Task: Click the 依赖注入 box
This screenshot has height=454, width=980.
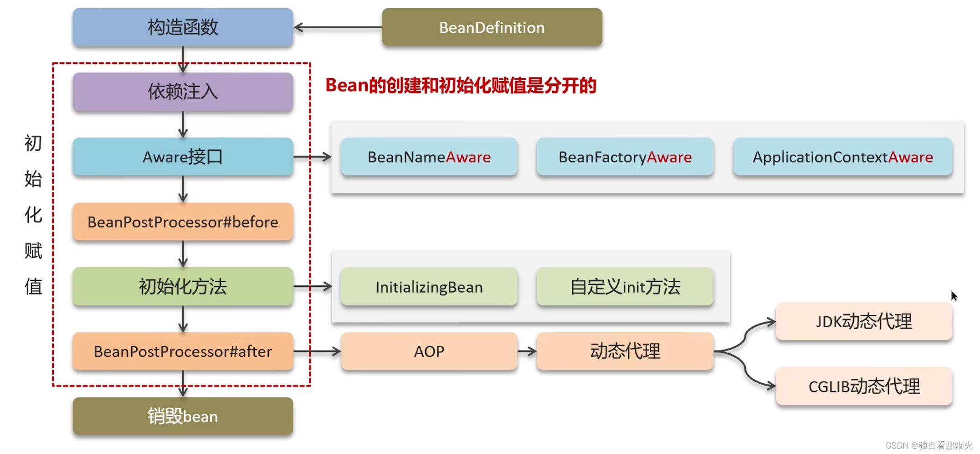Action: tap(183, 92)
